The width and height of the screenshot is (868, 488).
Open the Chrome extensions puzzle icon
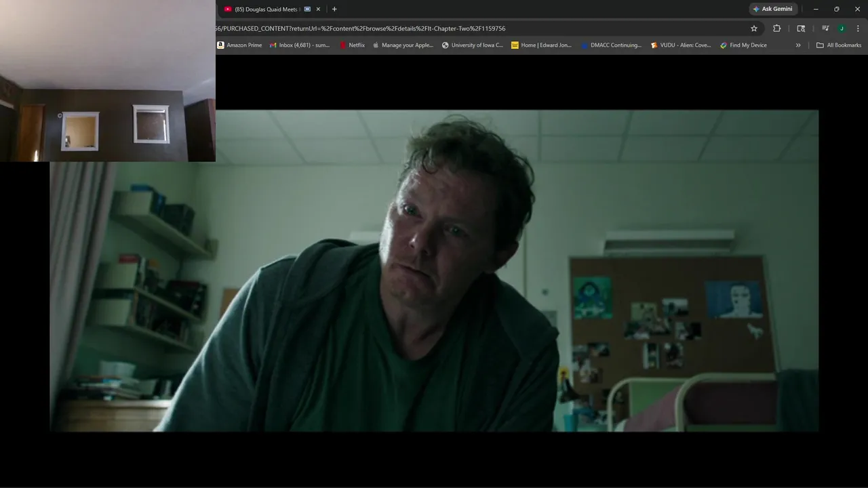coord(776,28)
